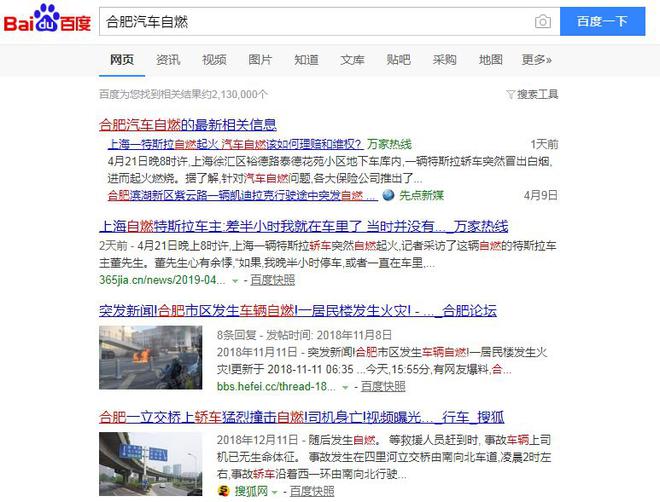Click the Baidu logo

coord(48,19)
